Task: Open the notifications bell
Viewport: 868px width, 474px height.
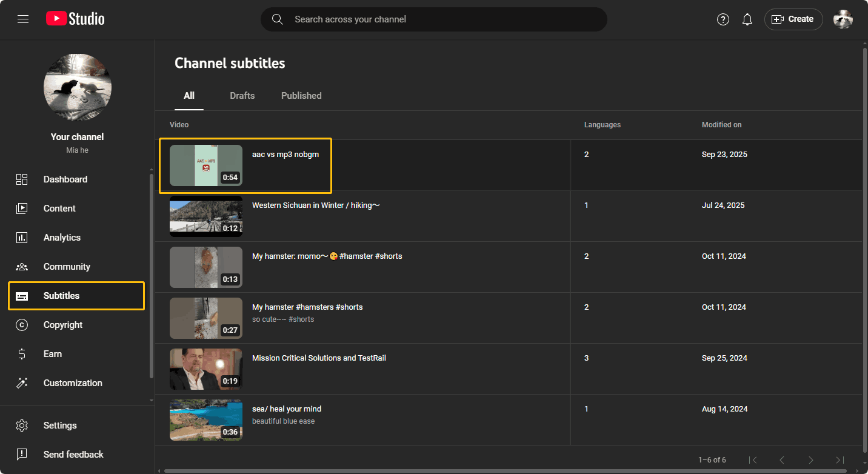Action: pyautogui.click(x=747, y=19)
